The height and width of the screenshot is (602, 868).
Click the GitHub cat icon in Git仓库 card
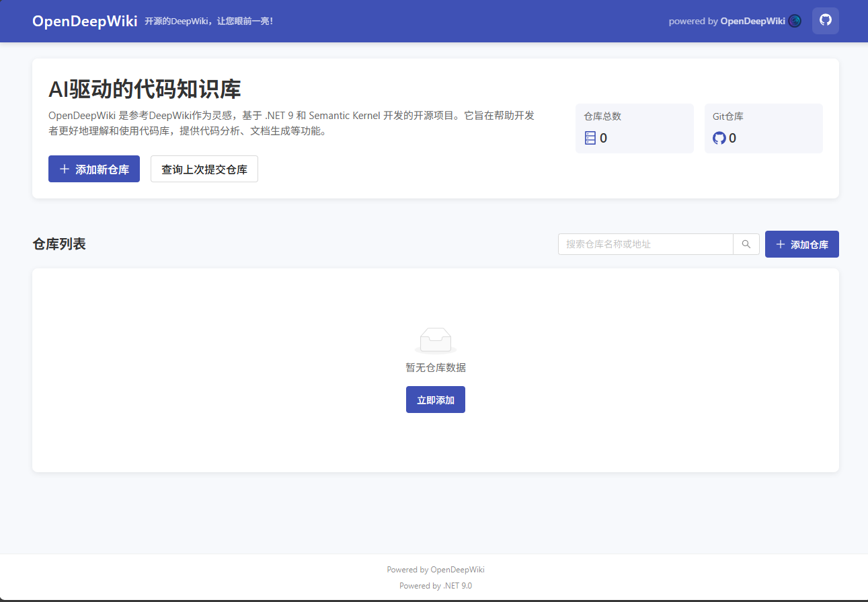(719, 138)
